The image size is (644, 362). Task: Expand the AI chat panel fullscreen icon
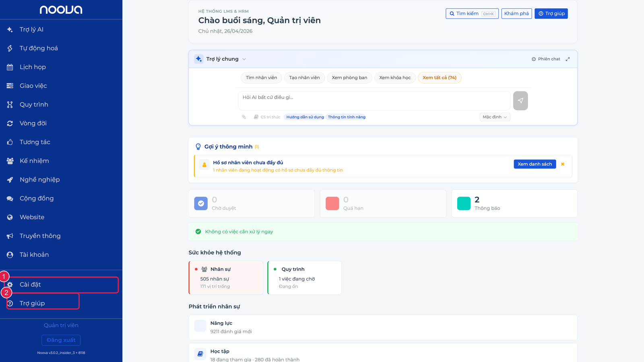pos(568,59)
